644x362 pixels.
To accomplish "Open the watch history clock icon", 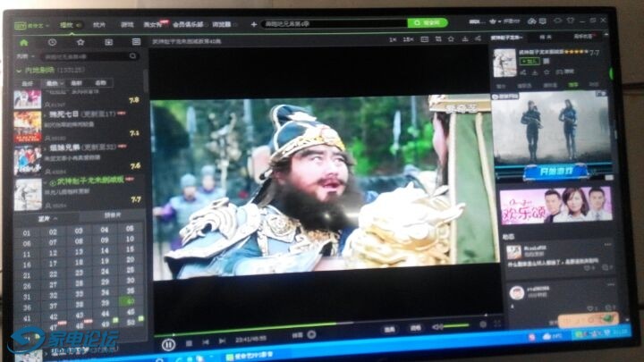I will [x=52, y=42].
